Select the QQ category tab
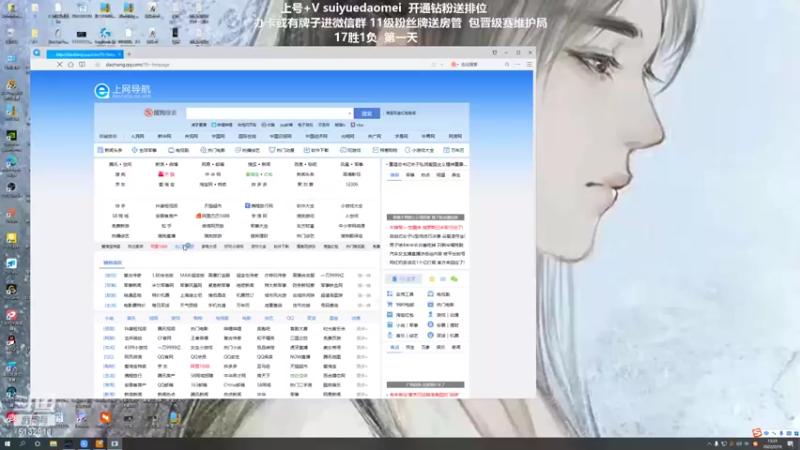 (290, 318)
